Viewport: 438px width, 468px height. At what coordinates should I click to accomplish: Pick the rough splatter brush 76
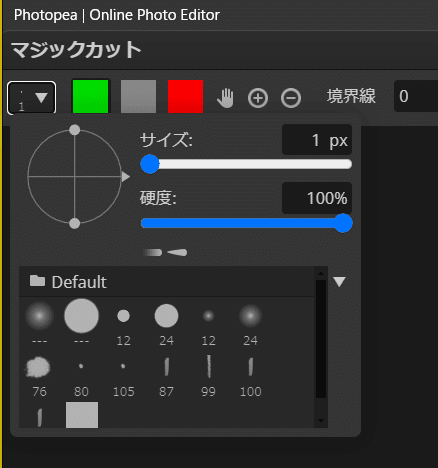39,376
